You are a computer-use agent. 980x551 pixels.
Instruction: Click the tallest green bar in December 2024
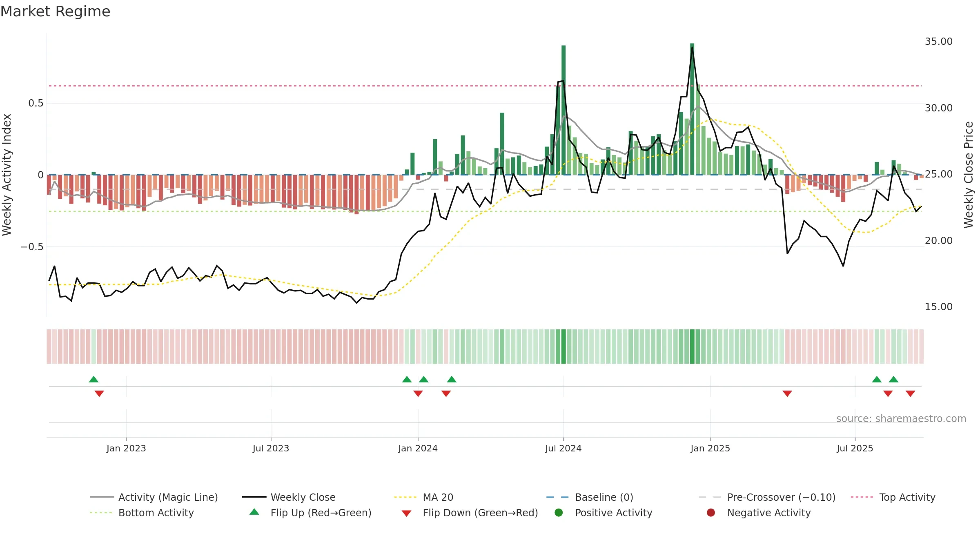(692, 109)
